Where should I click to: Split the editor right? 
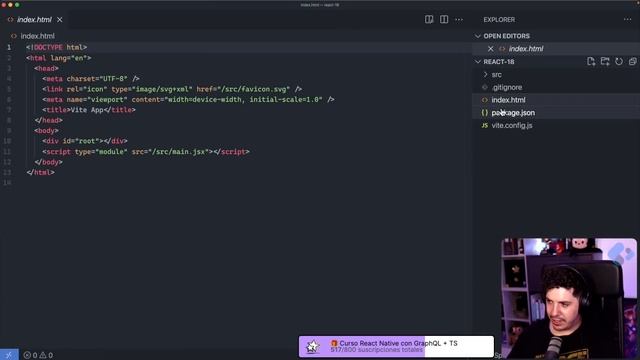click(444, 20)
